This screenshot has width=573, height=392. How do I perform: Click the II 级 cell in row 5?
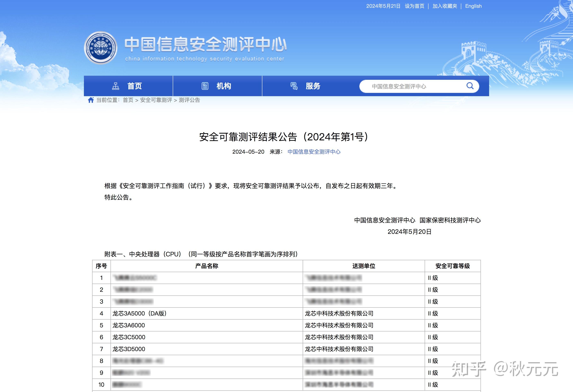tap(453, 325)
